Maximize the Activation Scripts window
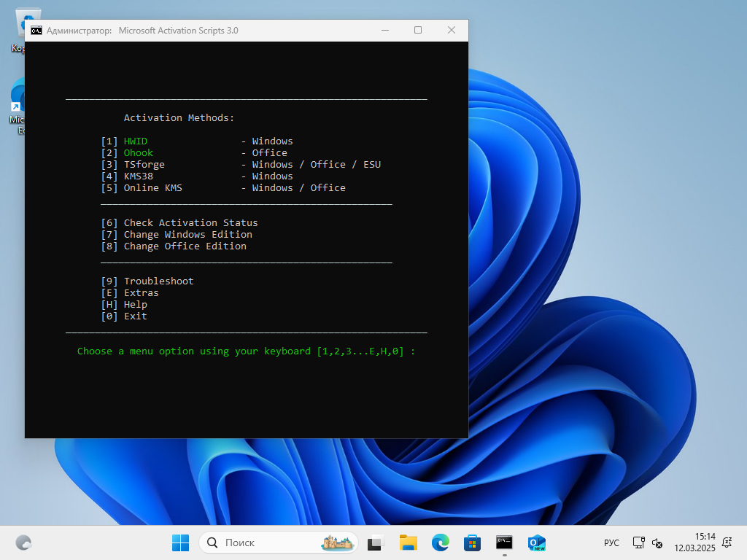 click(418, 31)
